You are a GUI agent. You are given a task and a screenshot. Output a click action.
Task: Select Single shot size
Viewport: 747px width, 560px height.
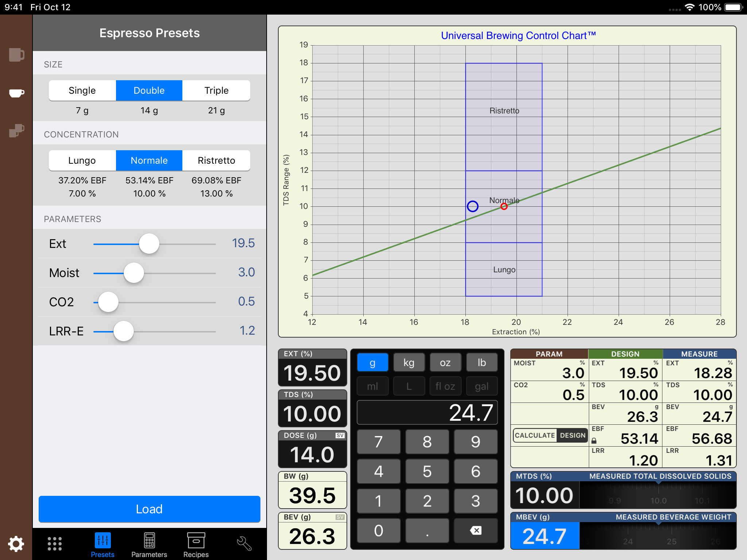point(82,90)
